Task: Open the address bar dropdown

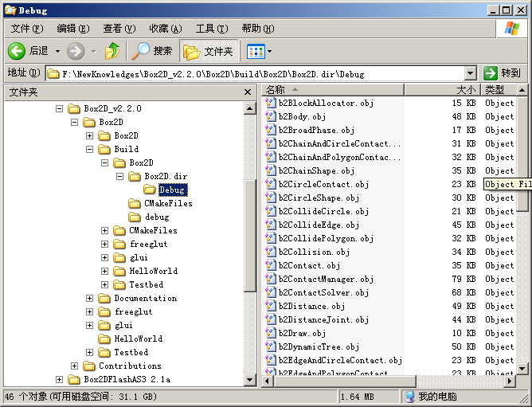Action: 470,73
